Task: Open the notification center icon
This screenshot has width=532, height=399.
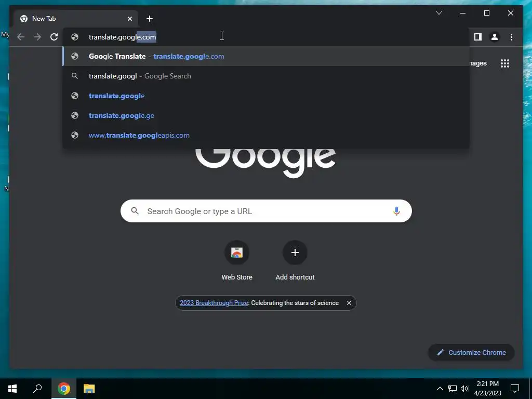Action: coord(515,389)
